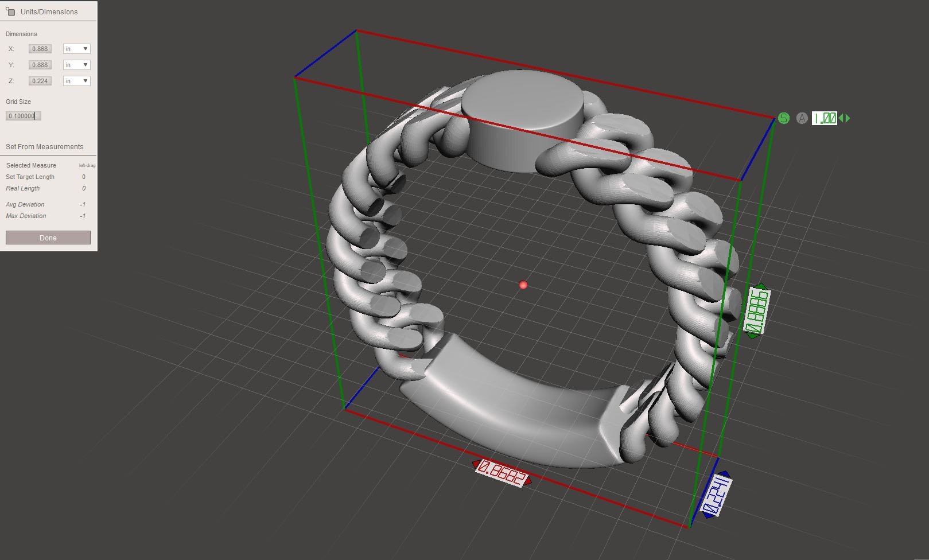The height and width of the screenshot is (560, 929).
Task: Toggle the gray A mode circle
Action: click(802, 118)
